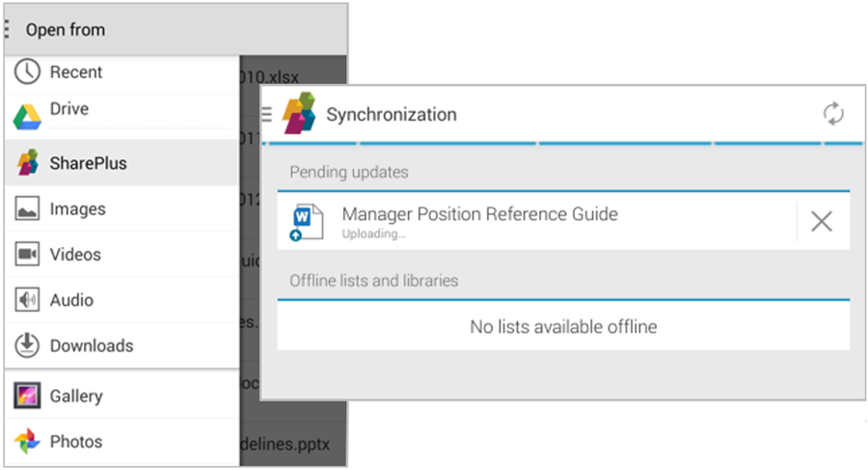Click the SharePlus logo beside Synchronization

click(x=299, y=114)
